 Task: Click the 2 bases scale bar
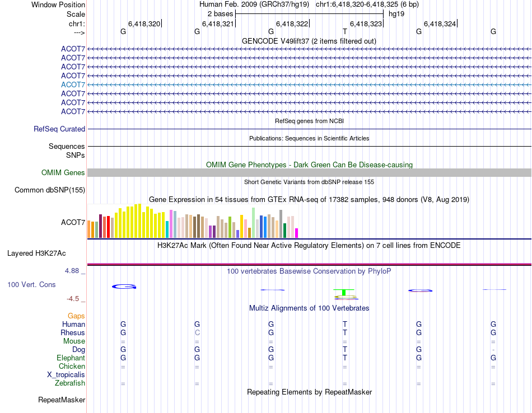pyautogui.click(x=309, y=14)
